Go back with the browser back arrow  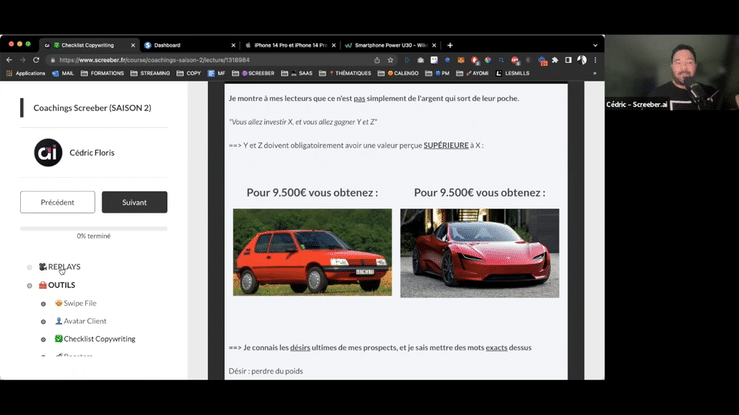[9, 60]
